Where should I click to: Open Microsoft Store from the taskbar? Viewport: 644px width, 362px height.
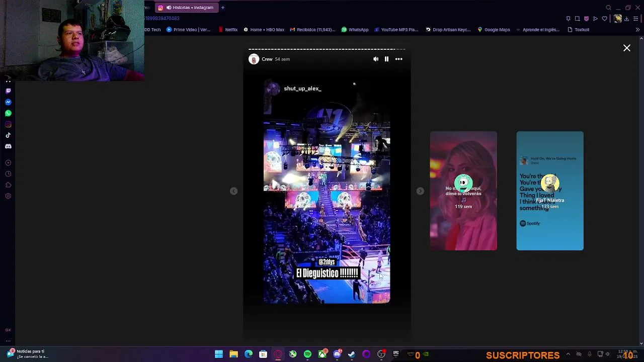pos(263,354)
